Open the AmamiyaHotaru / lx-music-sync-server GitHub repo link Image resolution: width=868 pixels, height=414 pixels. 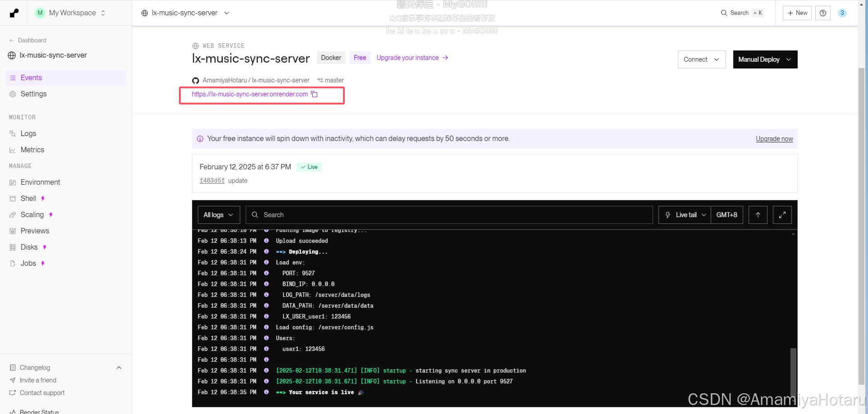tap(256, 80)
